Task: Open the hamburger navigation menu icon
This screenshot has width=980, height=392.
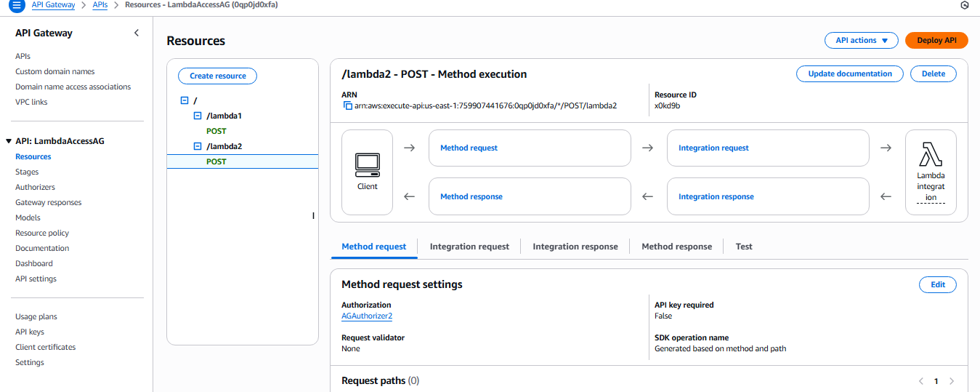Action: [16, 5]
